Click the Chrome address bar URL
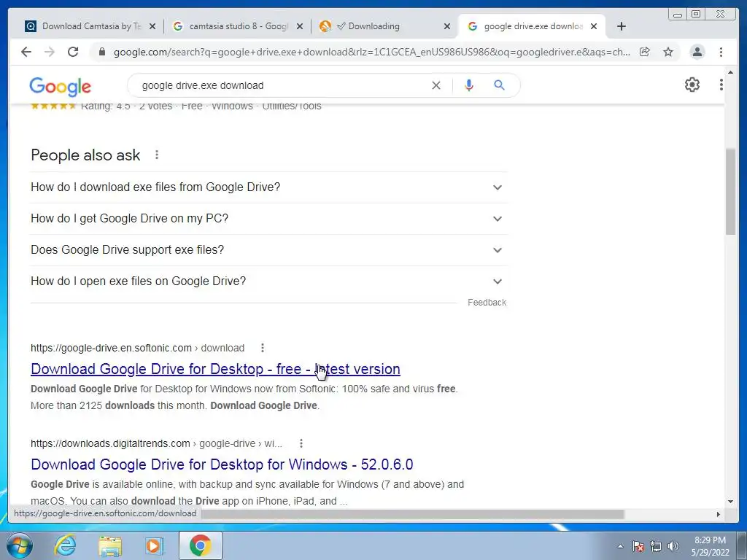 pyautogui.click(x=371, y=52)
